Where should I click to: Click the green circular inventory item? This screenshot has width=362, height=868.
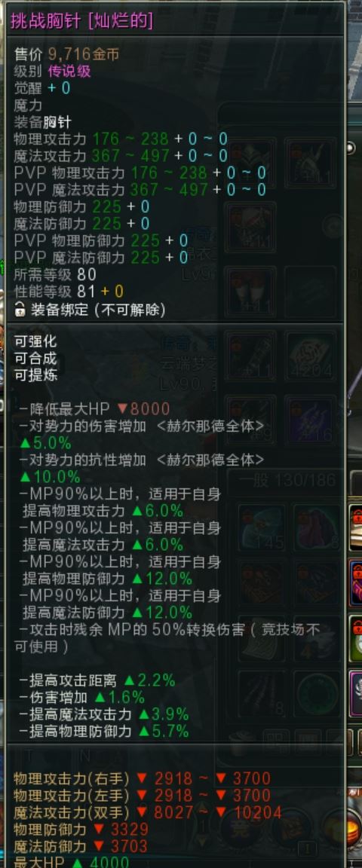pyautogui.click(x=317, y=694)
